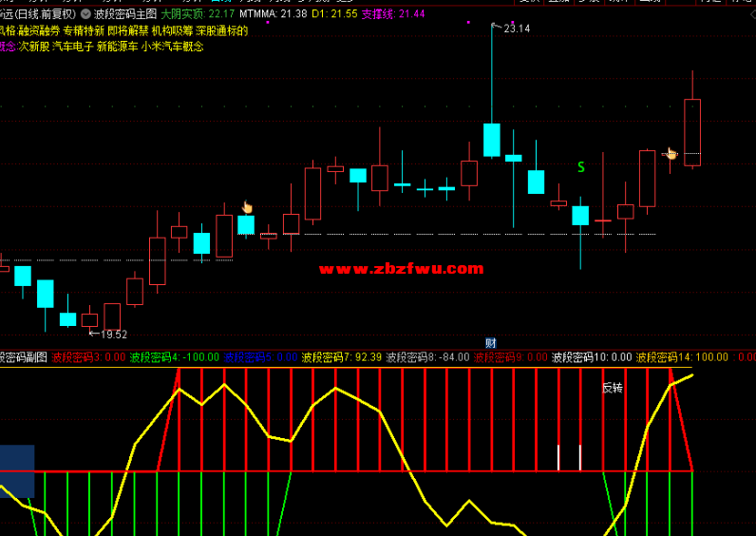Click the 波段密码4: -100.00 readout
Screen dimensions: 756x536
pos(175,357)
